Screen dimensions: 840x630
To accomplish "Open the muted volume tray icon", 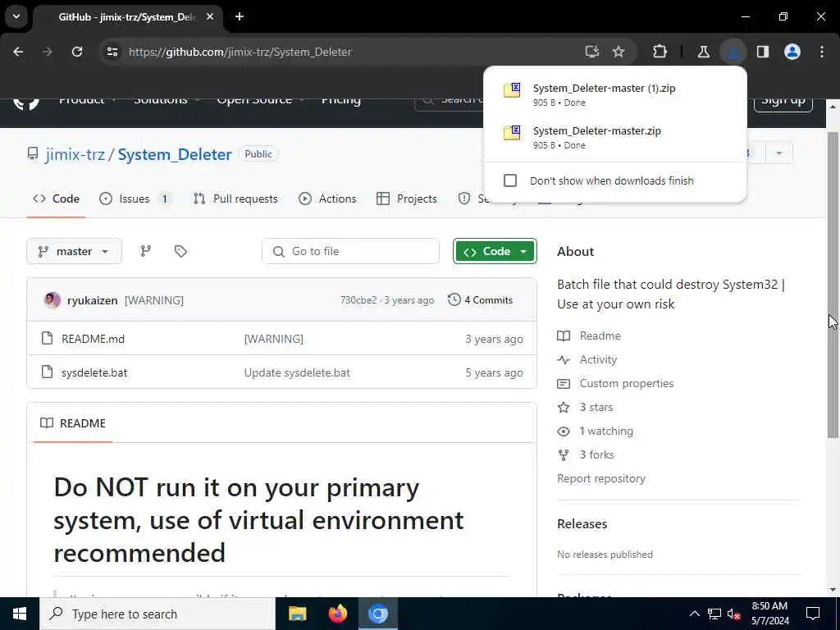I will point(734,614).
